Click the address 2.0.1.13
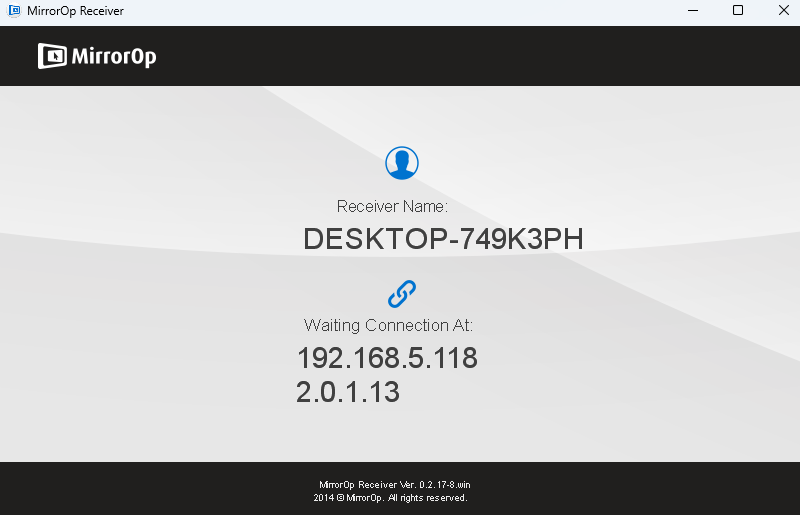This screenshot has width=800, height=515. point(348,392)
